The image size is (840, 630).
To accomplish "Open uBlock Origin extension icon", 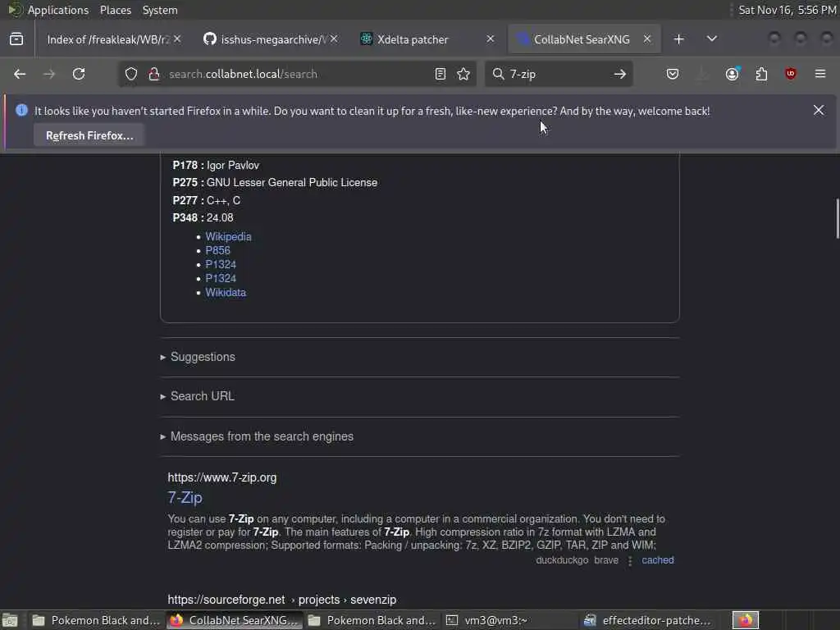I will 790,74.
